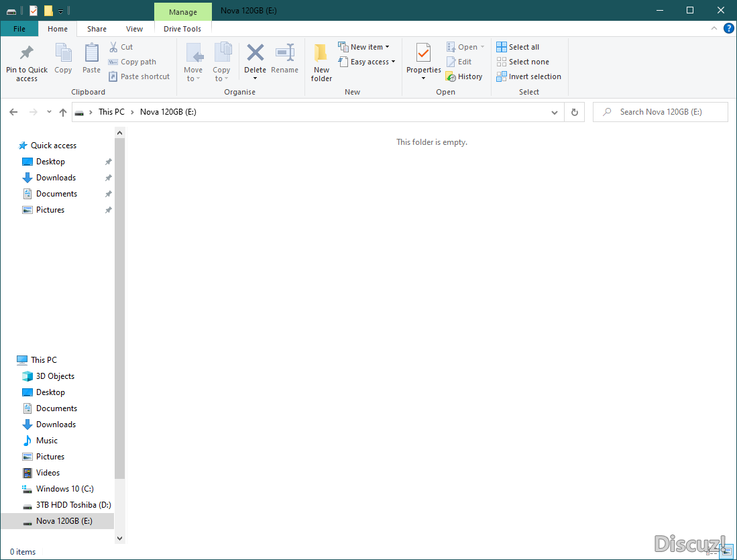The image size is (737, 560).
Task: Open the Copy to dropdown
Action: click(221, 74)
